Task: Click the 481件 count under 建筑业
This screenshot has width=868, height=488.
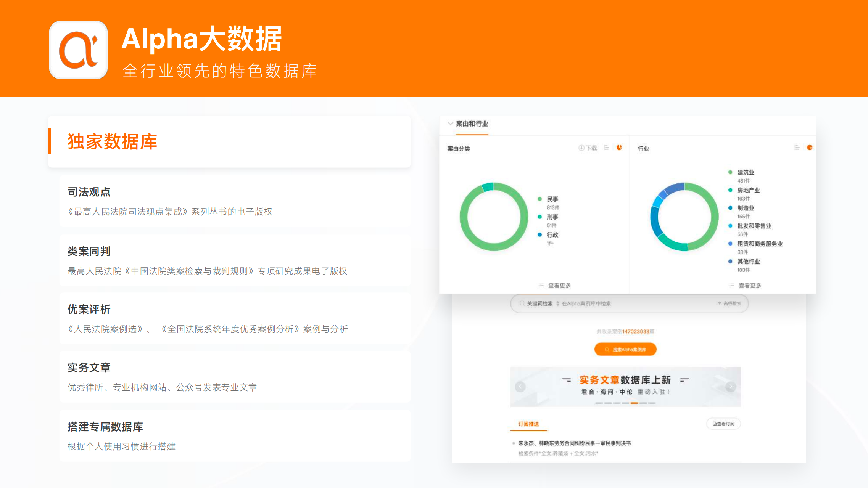Action: pyautogui.click(x=743, y=181)
